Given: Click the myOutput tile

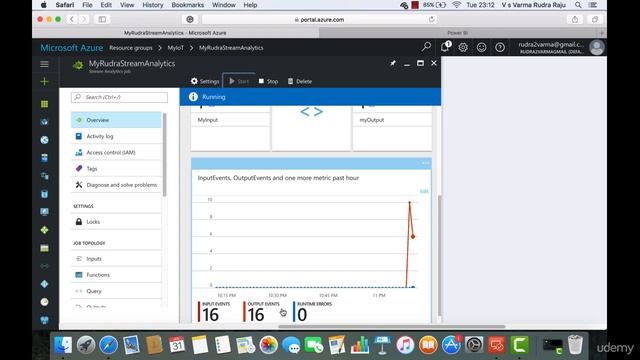Looking at the screenshot, I should (x=392, y=128).
